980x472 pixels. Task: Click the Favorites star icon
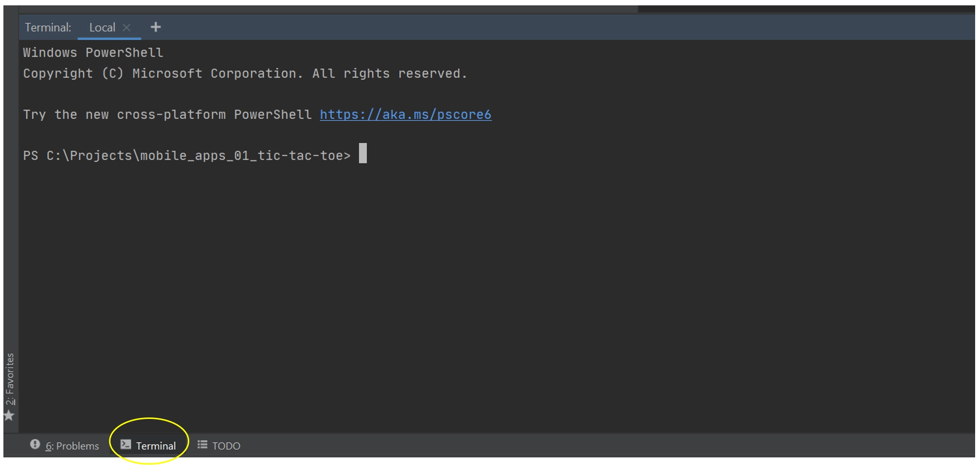9,415
